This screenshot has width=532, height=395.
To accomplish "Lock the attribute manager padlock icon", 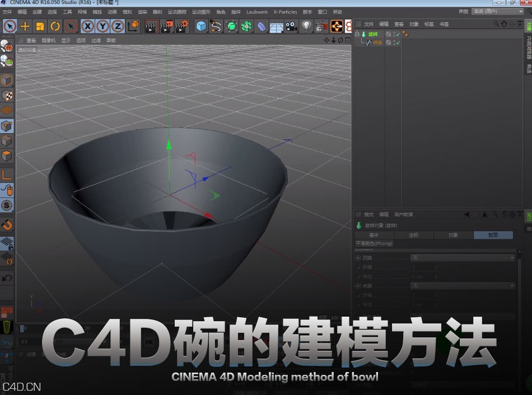I will click(505, 214).
